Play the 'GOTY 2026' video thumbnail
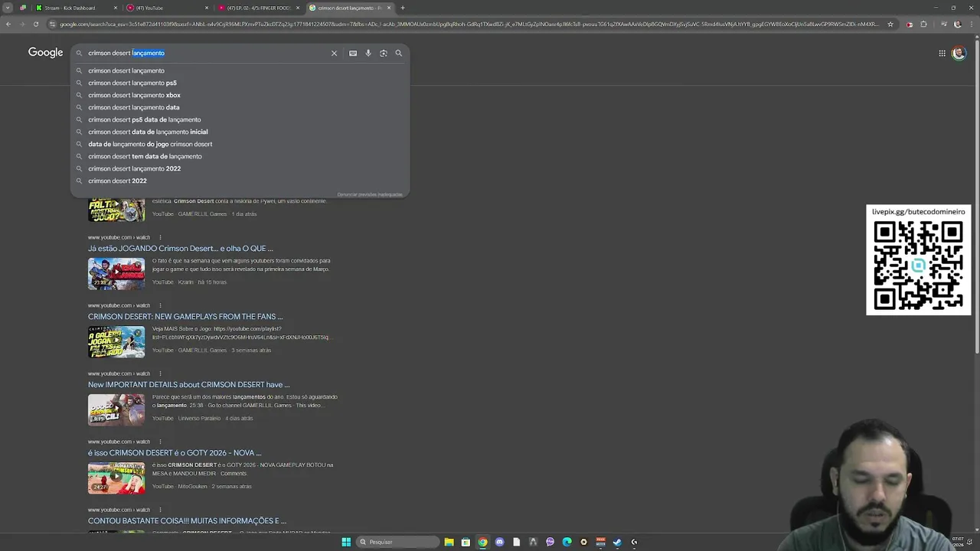 (116, 478)
